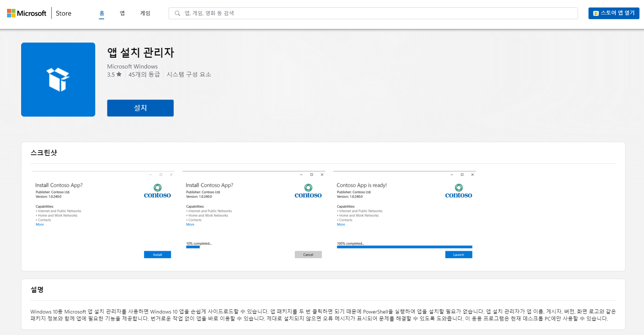Switch to the 앱 tab
644x335 pixels.
pyautogui.click(x=122, y=13)
